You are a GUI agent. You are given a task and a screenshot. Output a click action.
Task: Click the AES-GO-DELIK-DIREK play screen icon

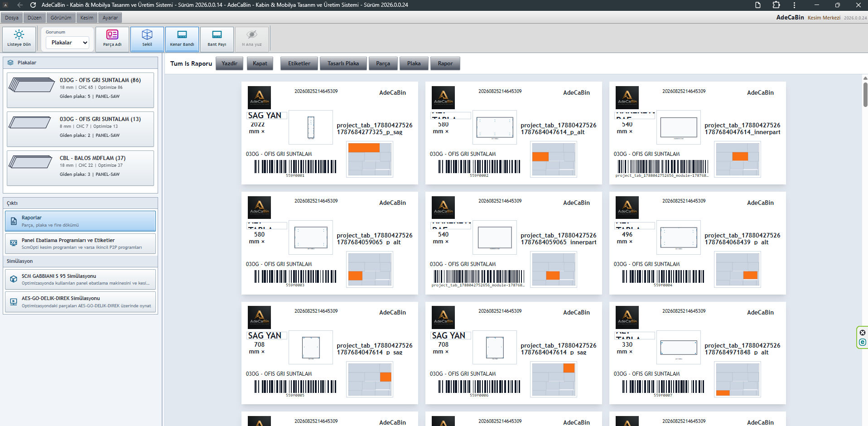(14, 302)
